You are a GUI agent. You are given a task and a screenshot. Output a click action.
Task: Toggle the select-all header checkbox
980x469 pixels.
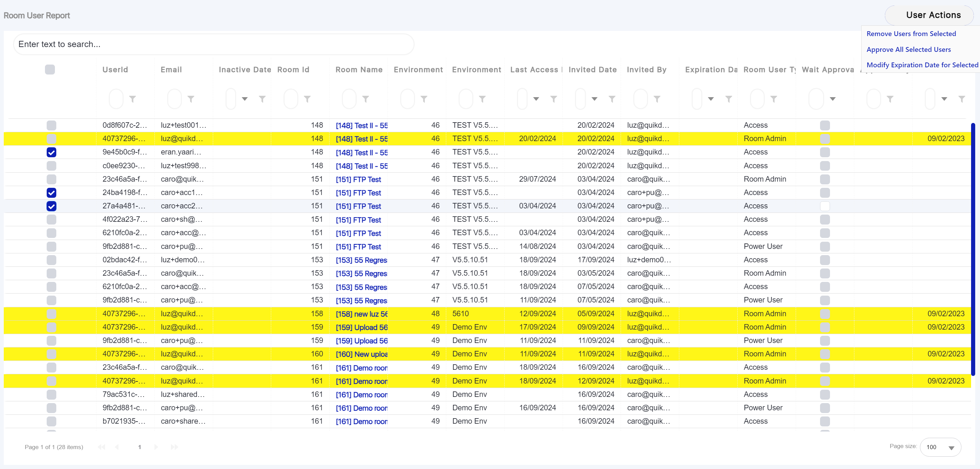(50, 70)
